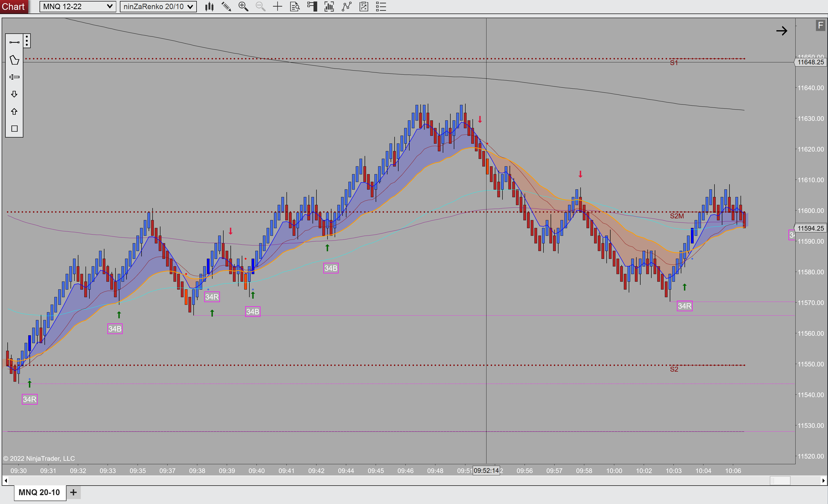Click the green up arrow near 09:43
This screenshot has height=504, width=828.
327,248
